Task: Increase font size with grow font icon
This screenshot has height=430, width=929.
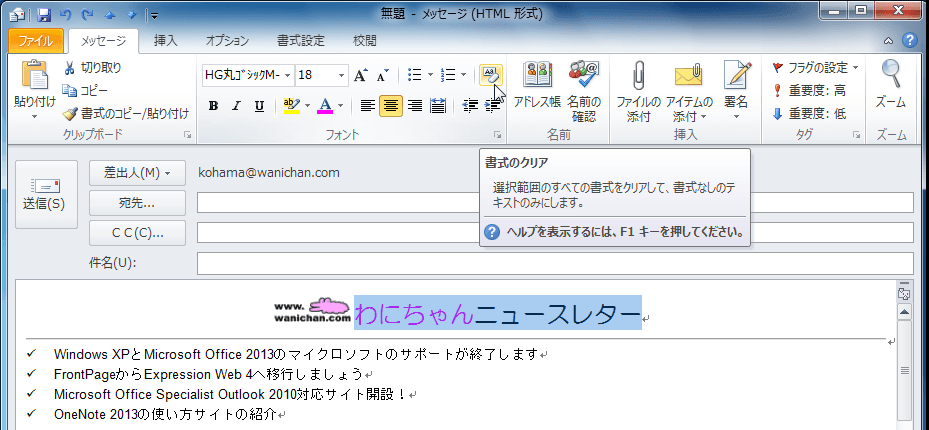Action: point(360,75)
